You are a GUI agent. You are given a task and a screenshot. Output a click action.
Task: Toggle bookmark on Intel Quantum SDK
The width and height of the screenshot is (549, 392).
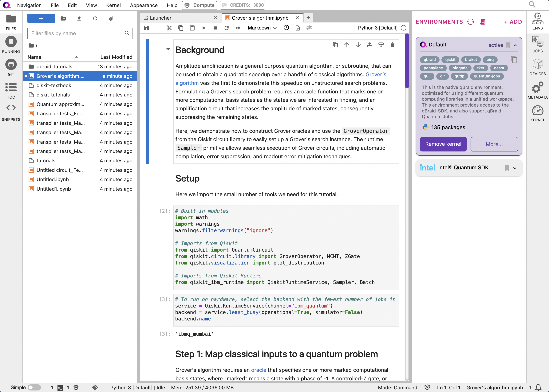(x=507, y=168)
